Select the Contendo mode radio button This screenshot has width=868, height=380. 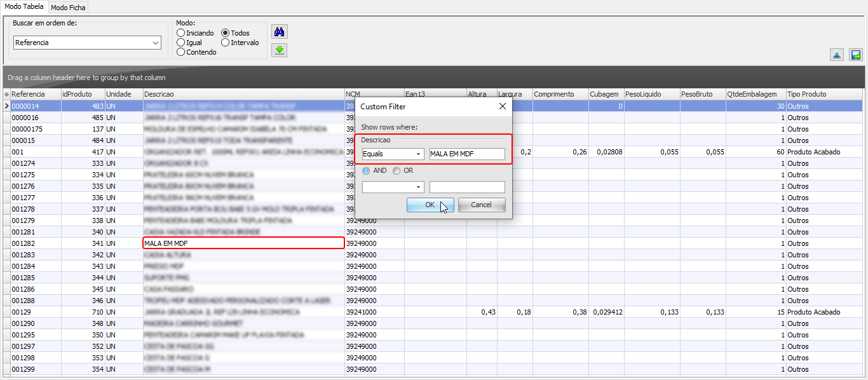click(x=181, y=52)
